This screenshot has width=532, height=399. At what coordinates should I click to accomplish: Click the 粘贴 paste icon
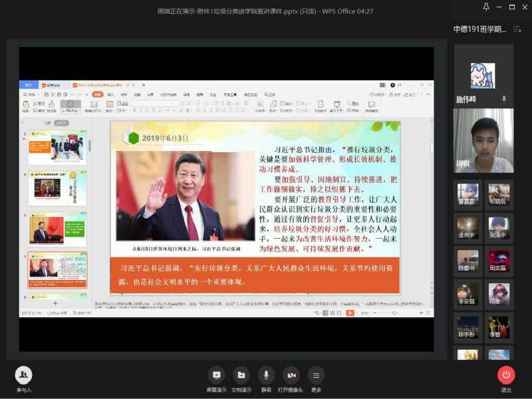point(26,104)
